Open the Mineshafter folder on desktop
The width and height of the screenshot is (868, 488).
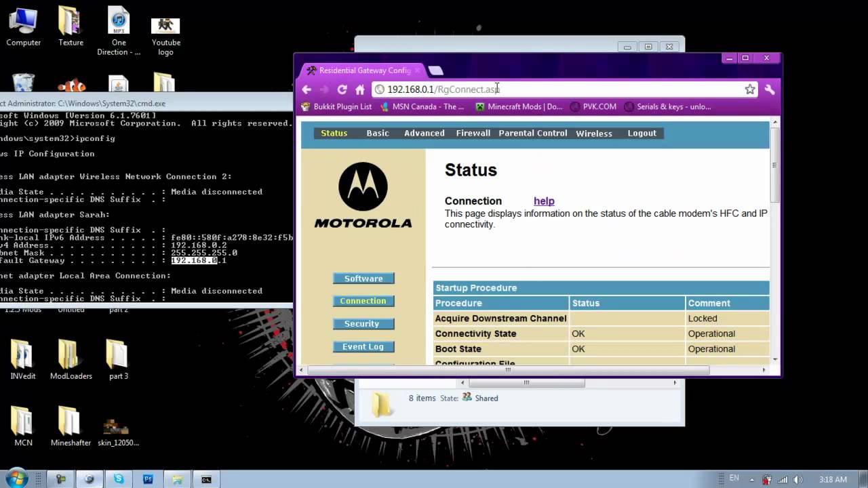coord(71,426)
